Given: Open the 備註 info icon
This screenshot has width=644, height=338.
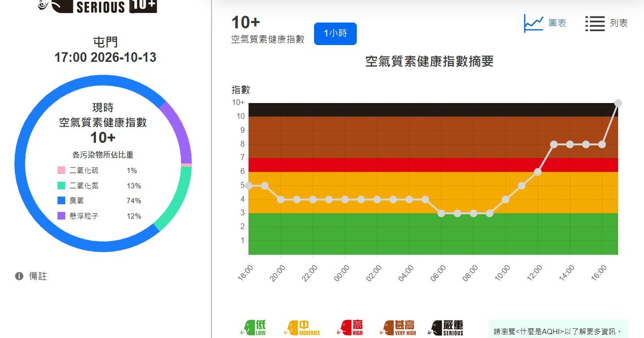Looking at the screenshot, I should coord(19,276).
